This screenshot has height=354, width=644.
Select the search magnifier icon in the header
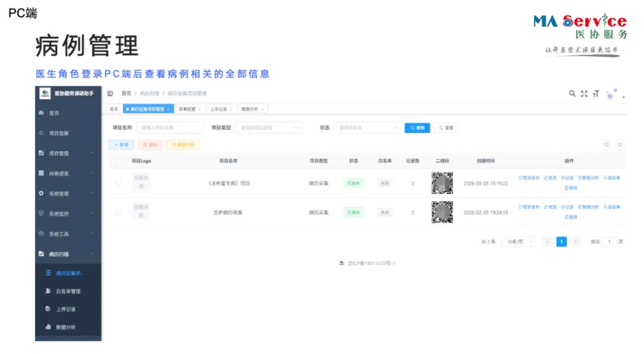572,94
